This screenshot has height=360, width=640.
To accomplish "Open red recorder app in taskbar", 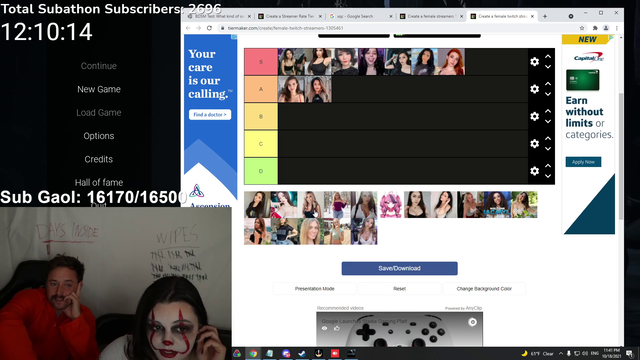I will tap(335, 353).
